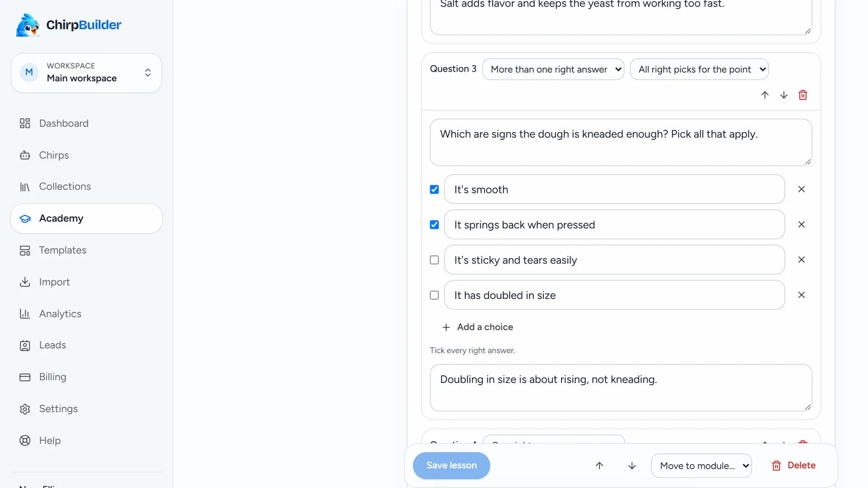
Task: Open the Move to module dropdown
Action: tap(701, 466)
